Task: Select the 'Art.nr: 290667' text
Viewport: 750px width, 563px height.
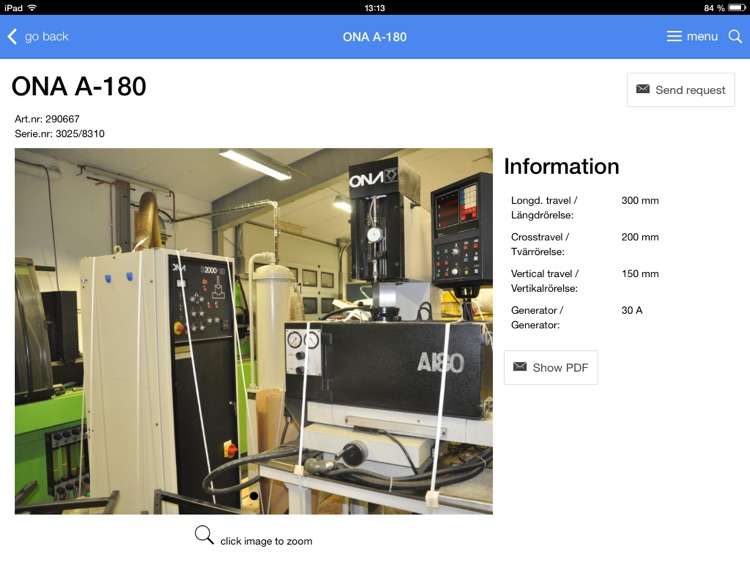Action: click(x=47, y=119)
